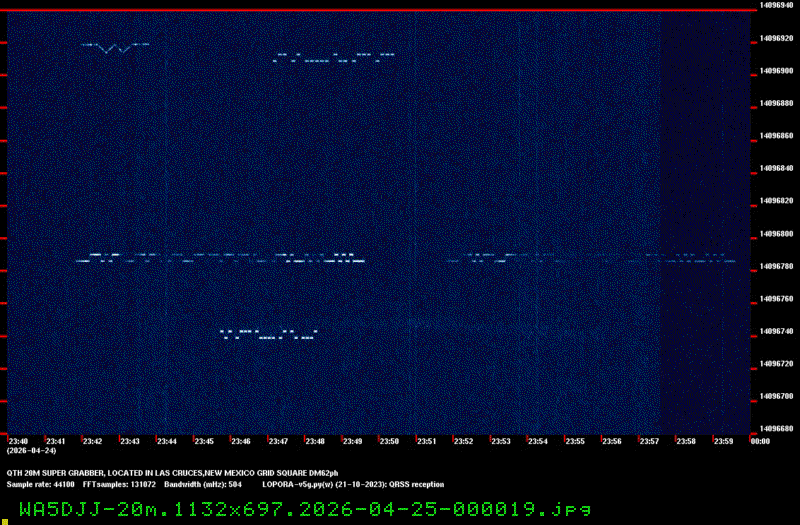
Task: Click the LOPORA-v5g.py QRSS reception text
Action: (352, 484)
